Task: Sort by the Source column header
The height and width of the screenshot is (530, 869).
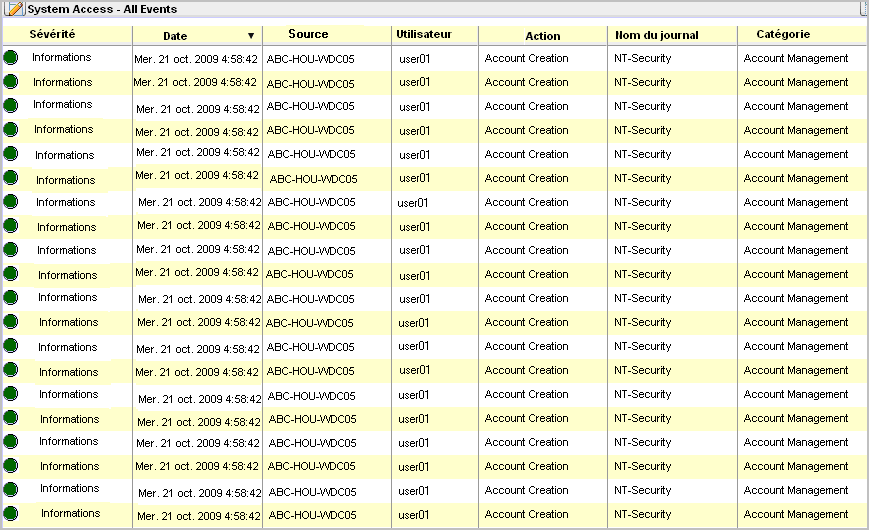Action: 308,34
